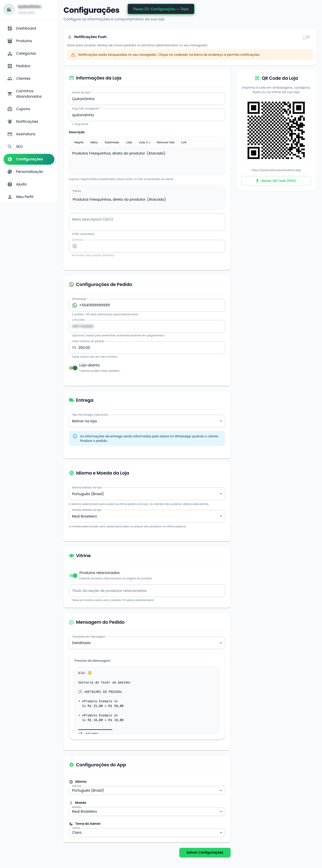Image resolution: width=322 pixels, height=868 pixels.
Task: Open the Tema do Admin dropdown
Action: [x=220, y=832]
